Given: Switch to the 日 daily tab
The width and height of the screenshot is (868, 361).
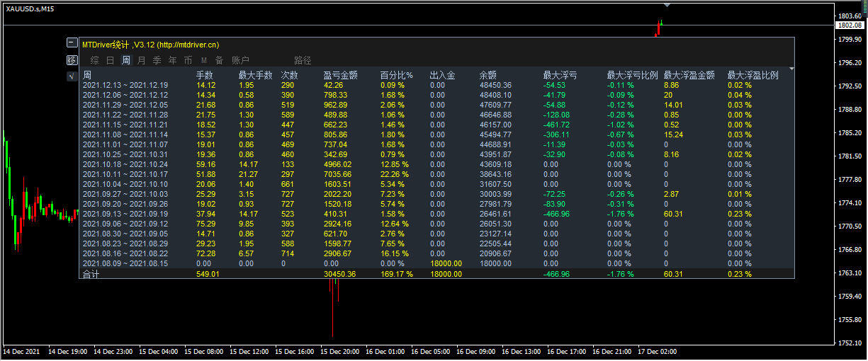Looking at the screenshot, I should click(x=110, y=60).
